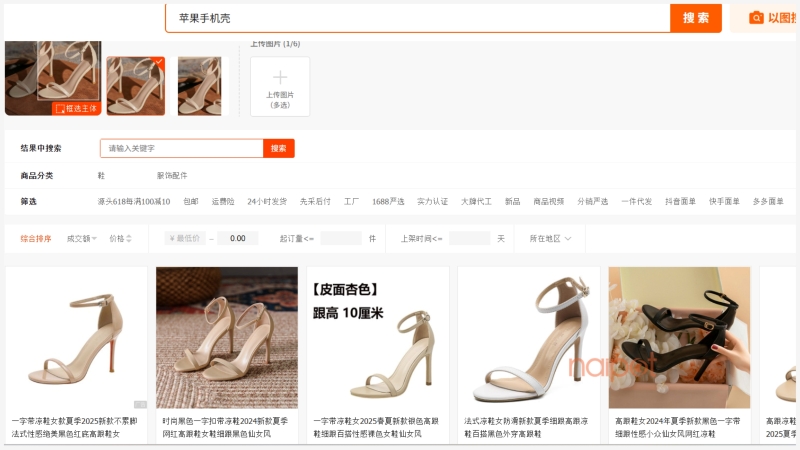Click the 搜索 button for results-within search
Viewport: 800px width, 450px height.
279,148
